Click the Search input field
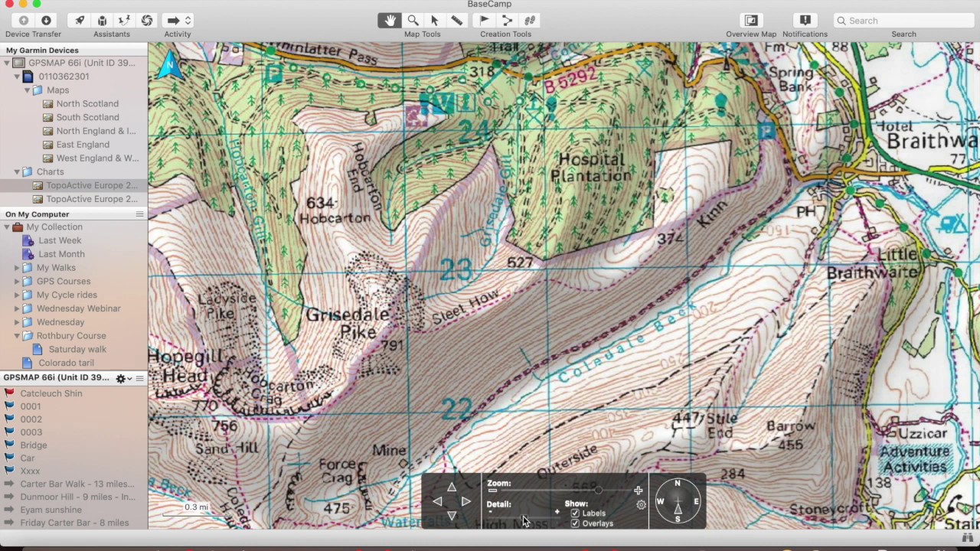The width and height of the screenshot is (980, 551). [x=903, y=21]
